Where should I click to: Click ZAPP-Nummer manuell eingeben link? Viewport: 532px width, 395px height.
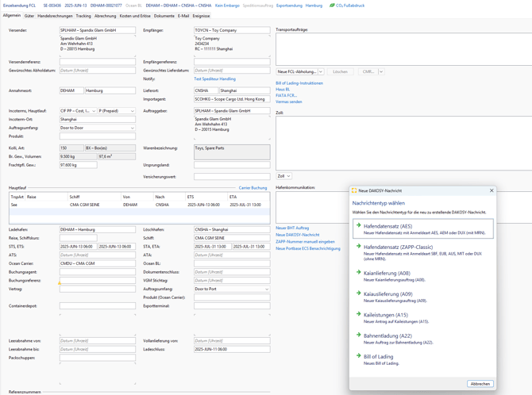[305, 242]
